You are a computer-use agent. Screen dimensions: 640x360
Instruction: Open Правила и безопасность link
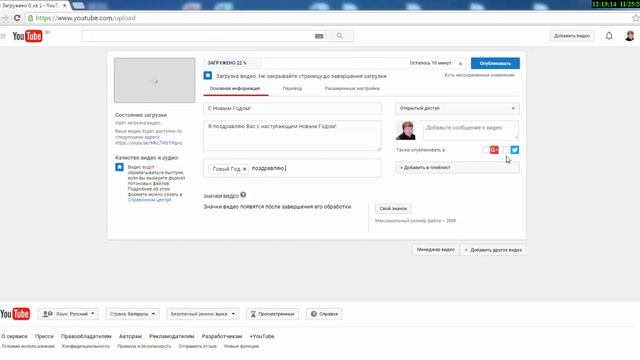point(144,346)
